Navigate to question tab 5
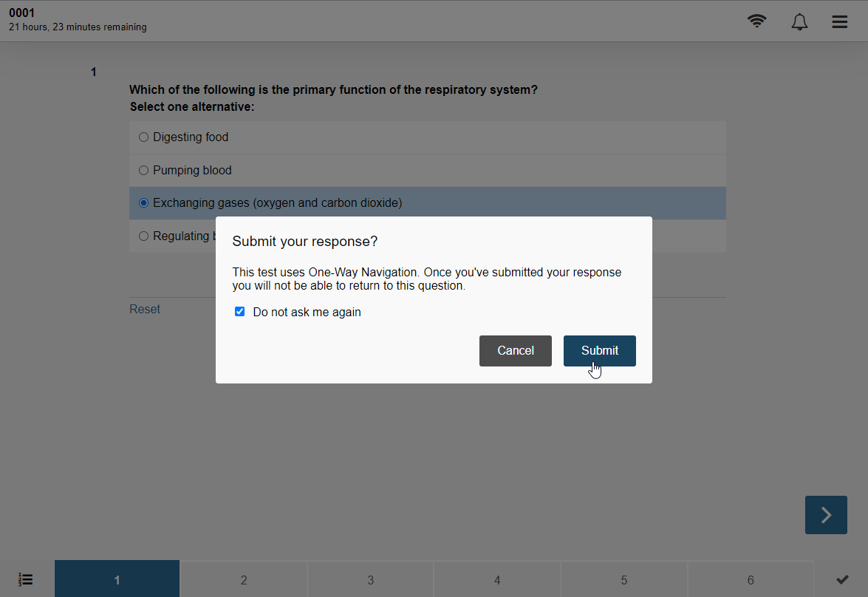868x597 pixels. [x=624, y=579]
